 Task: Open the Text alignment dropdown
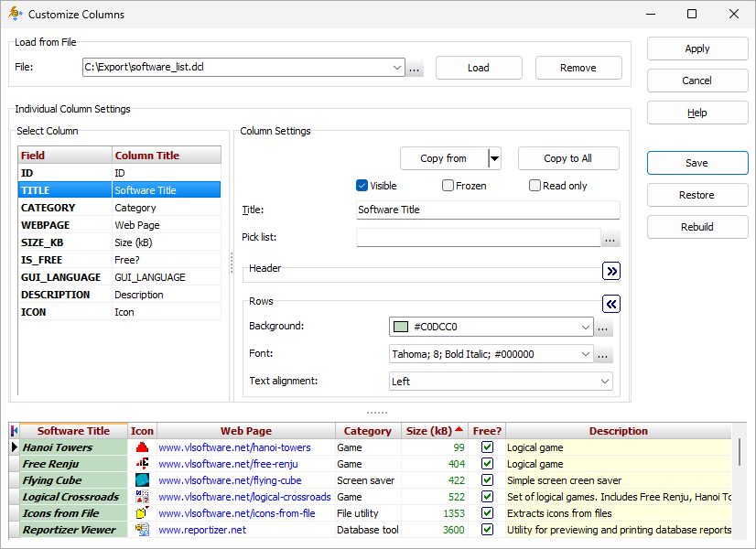click(606, 379)
